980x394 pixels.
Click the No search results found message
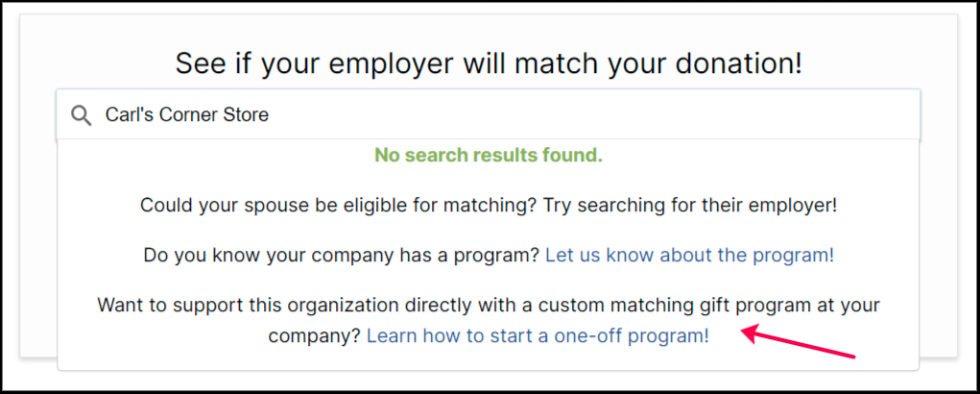coord(489,155)
